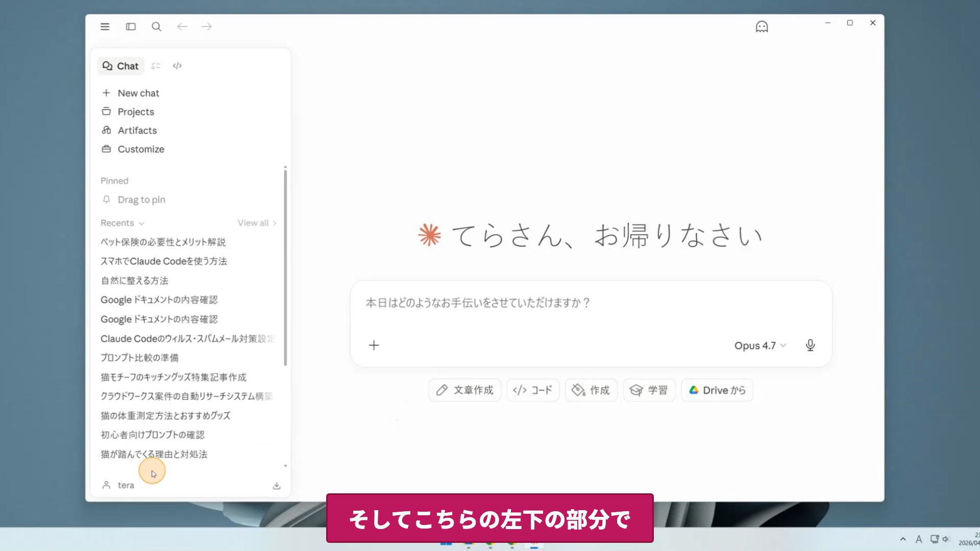Select the 作成 suggestion chip

(x=591, y=390)
